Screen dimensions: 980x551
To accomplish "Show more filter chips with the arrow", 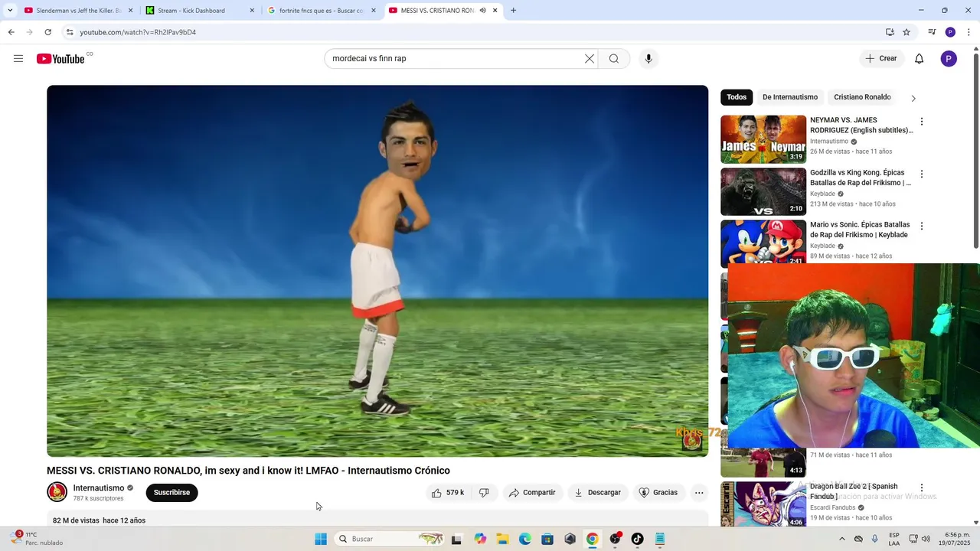I will (913, 98).
